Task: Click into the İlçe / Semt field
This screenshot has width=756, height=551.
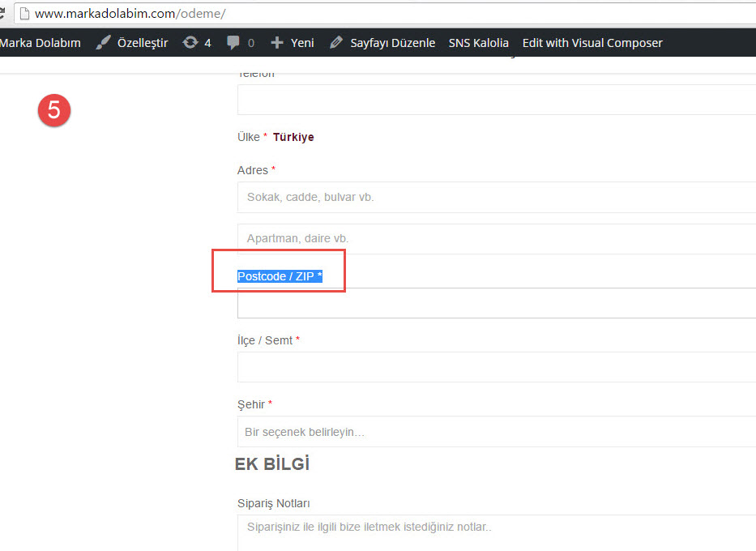Action: [496, 367]
